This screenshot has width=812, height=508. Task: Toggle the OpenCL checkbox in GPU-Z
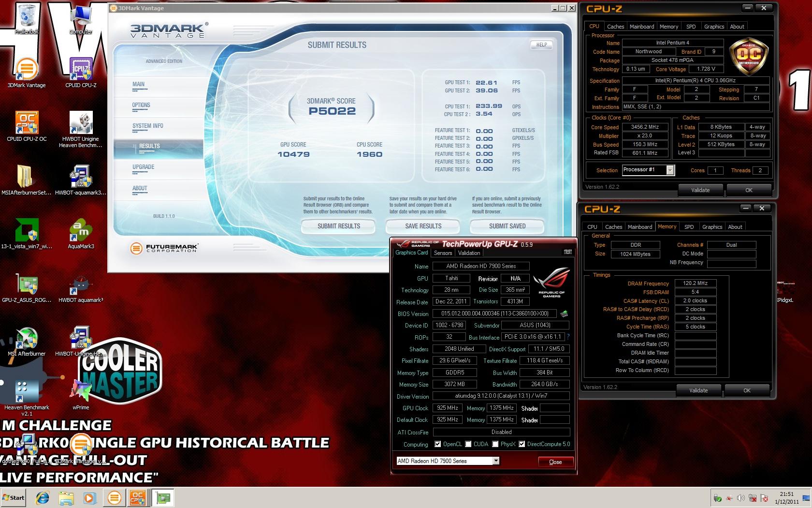pos(437,444)
